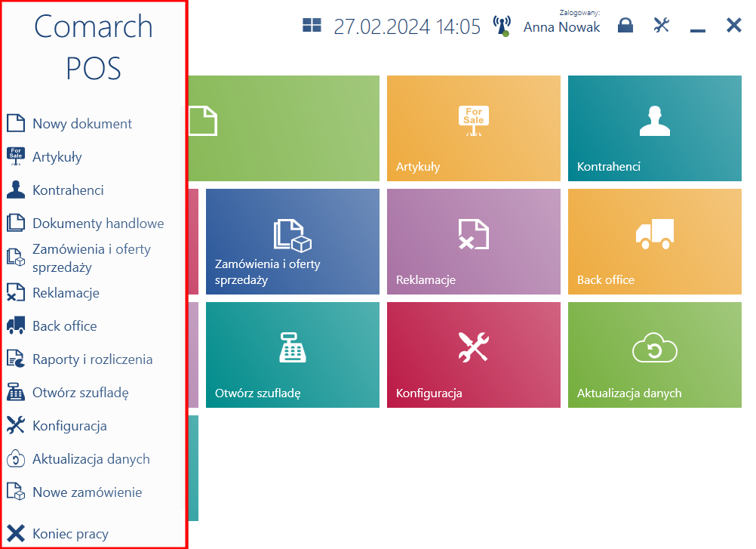Open Reklamacje from the side menu
Image resolution: width=756 pixels, height=549 pixels.
[x=66, y=293]
